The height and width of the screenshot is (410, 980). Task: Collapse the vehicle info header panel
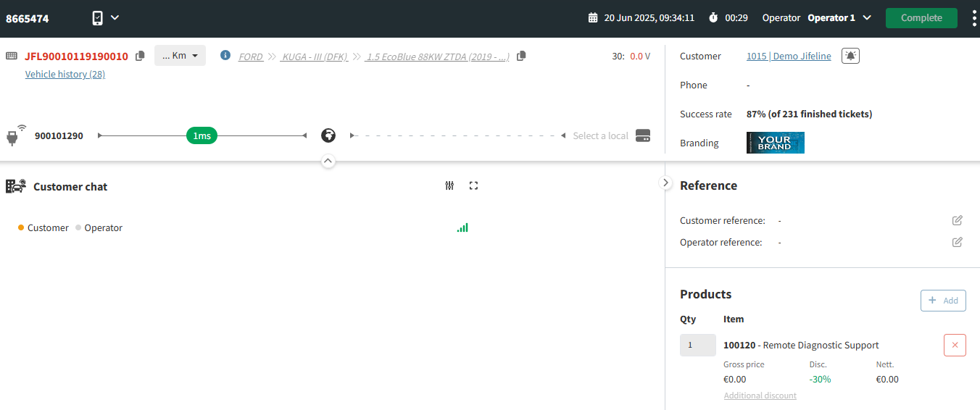click(x=328, y=161)
